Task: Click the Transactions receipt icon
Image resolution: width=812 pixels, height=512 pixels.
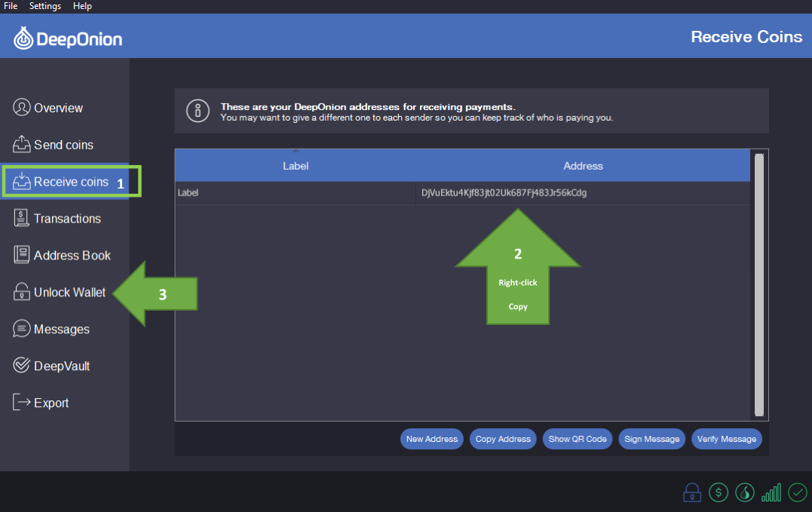Action: [x=21, y=218]
